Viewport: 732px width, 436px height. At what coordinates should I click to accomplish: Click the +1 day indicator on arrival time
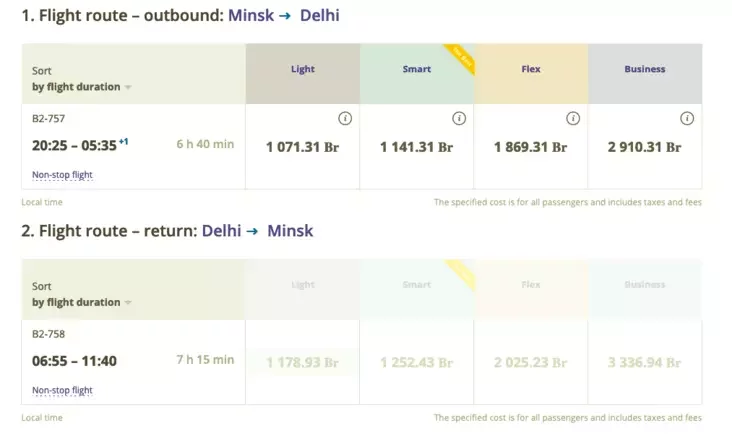click(x=123, y=141)
